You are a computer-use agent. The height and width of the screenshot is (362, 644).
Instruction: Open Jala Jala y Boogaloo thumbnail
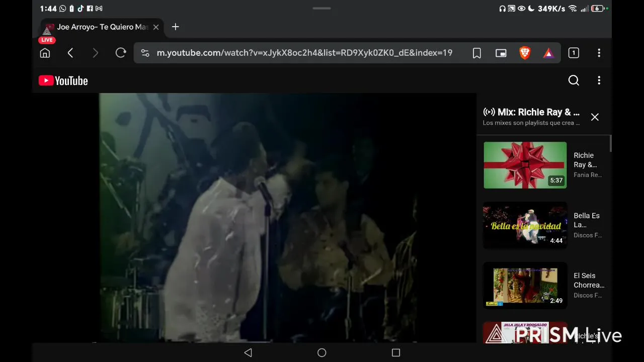click(525, 332)
